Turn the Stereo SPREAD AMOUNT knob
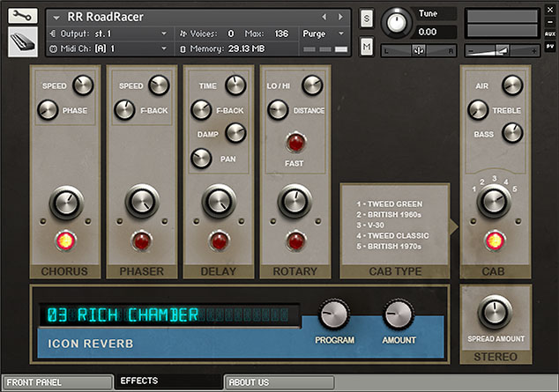 pos(495,313)
